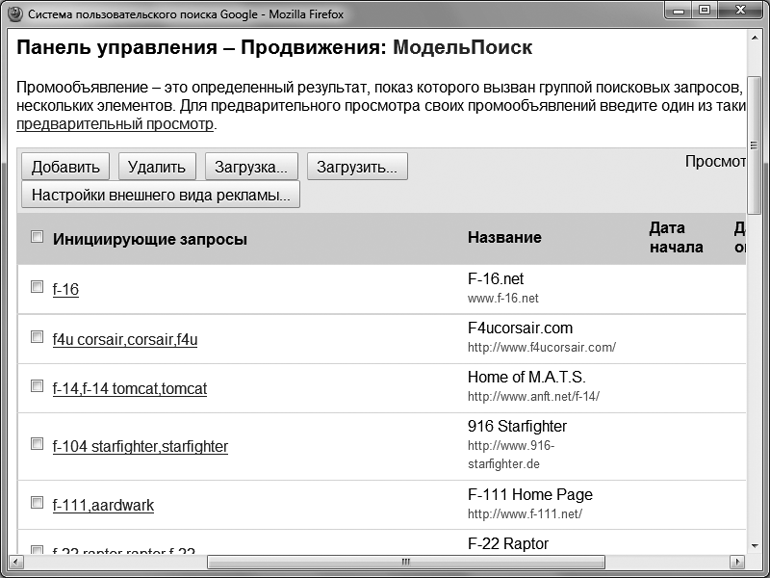Check the box for the f-16 row
This screenshot has height=578, width=770.
(x=37, y=287)
